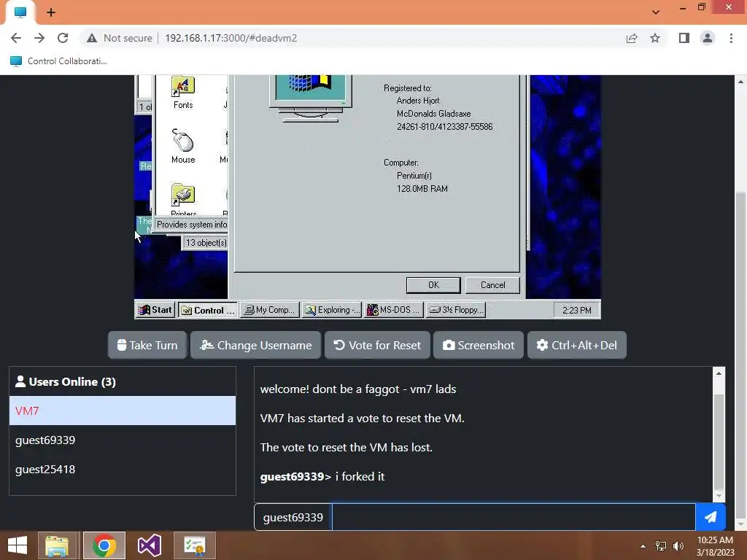Show hidden system tray icons
Image resolution: width=747 pixels, height=560 pixels.
click(643, 546)
